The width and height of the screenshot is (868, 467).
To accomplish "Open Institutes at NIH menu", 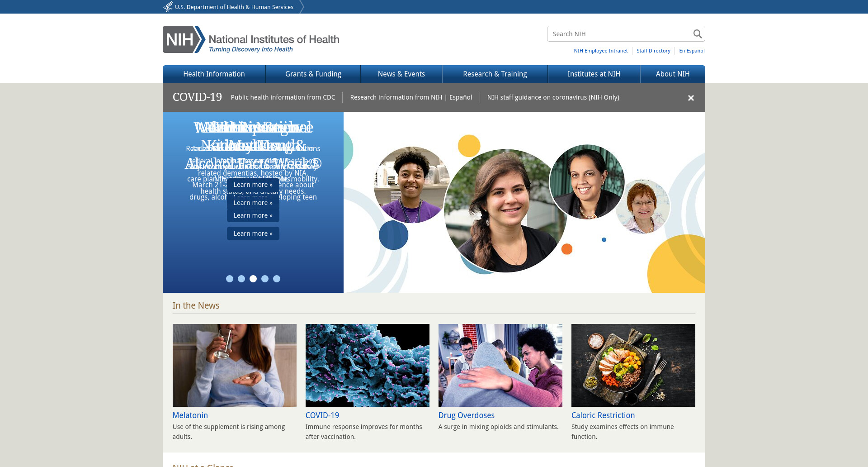I will [594, 74].
